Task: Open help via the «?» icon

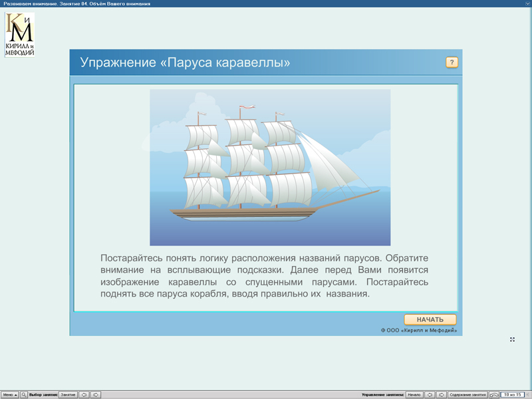Action: (454, 61)
